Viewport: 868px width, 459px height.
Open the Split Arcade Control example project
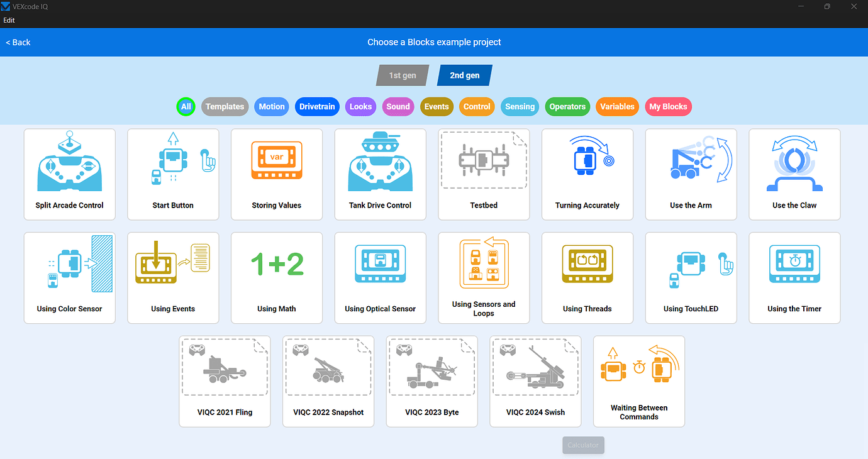coord(69,174)
